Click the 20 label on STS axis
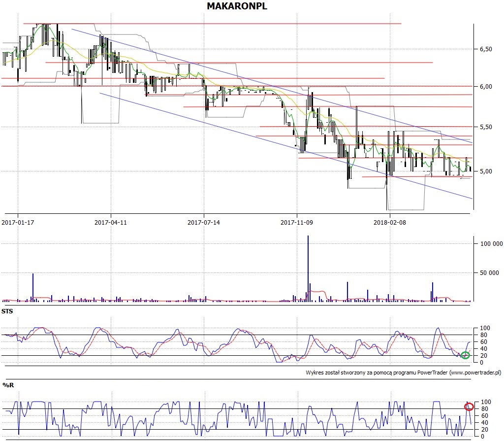 coord(483,356)
